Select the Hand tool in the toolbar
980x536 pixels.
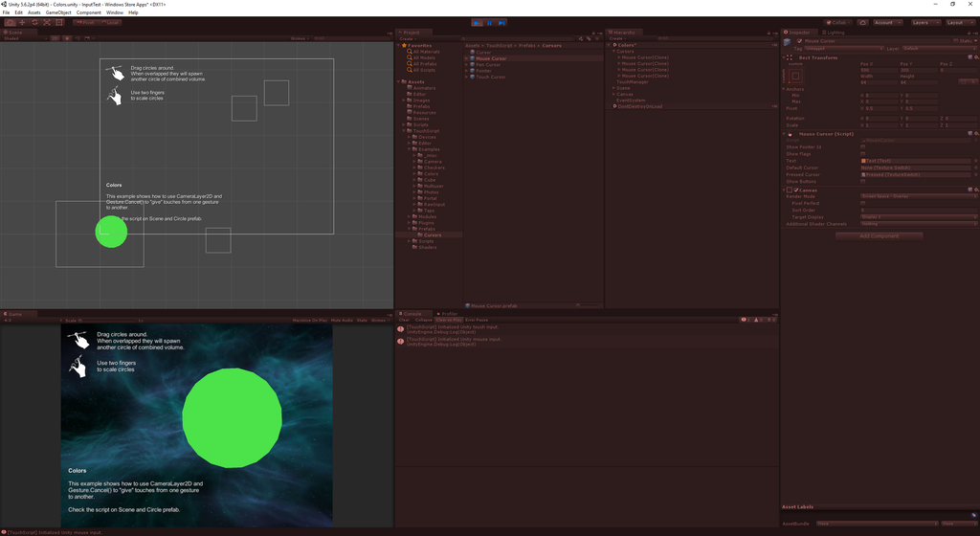pos(9,22)
